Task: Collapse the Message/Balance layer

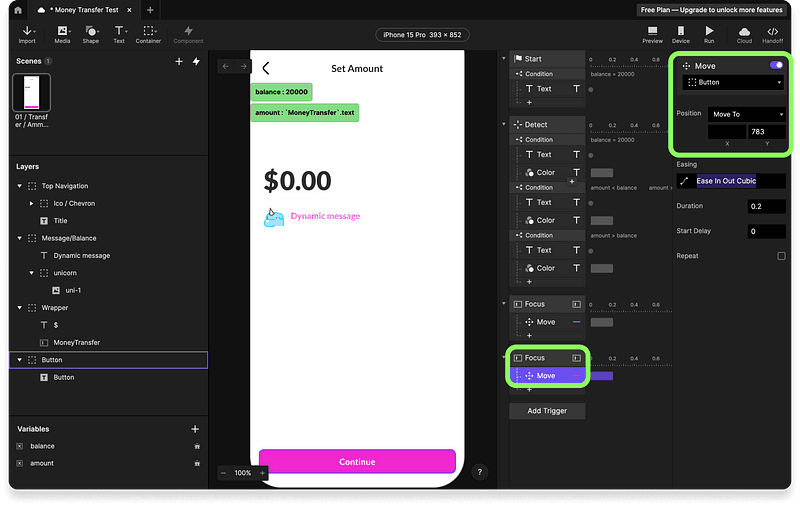Action: [x=19, y=238]
